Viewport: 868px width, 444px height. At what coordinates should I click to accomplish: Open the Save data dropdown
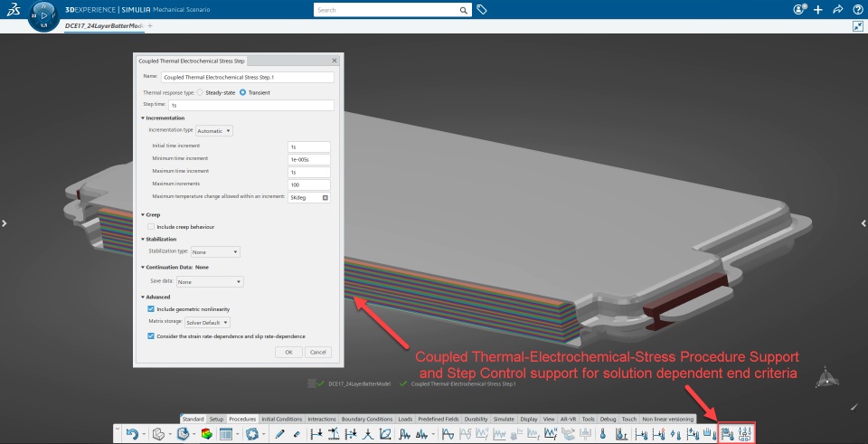[x=210, y=282]
